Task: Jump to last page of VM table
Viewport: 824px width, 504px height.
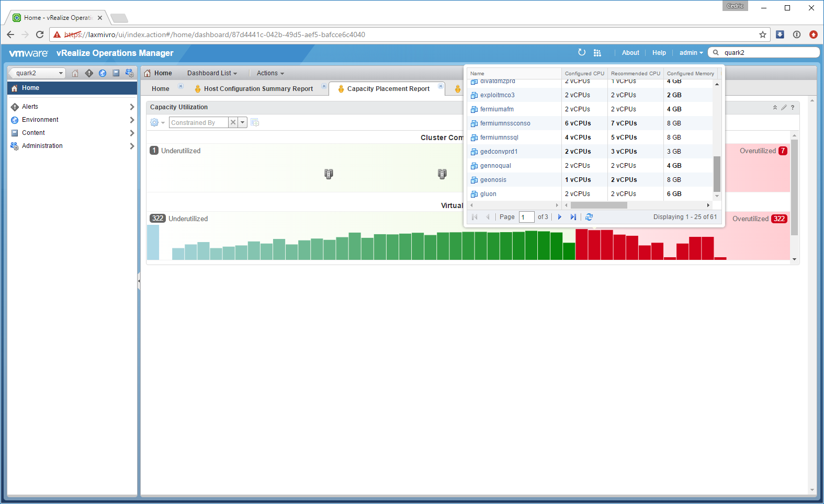Action: [x=573, y=217]
